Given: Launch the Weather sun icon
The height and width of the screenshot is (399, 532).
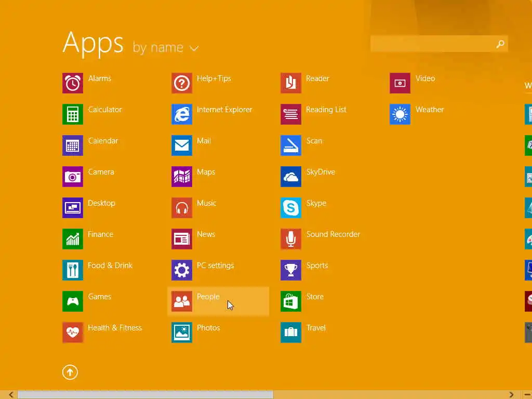Looking at the screenshot, I should click(400, 114).
